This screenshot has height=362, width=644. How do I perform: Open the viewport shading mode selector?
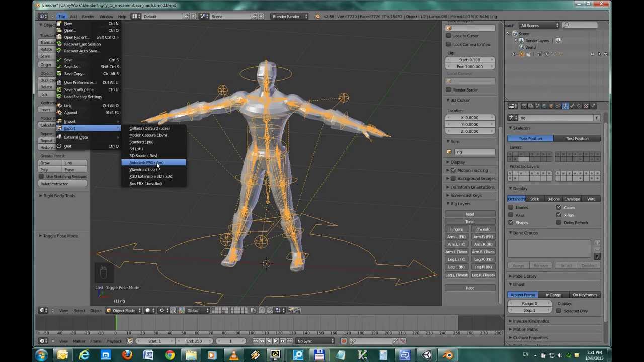[x=149, y=310]
